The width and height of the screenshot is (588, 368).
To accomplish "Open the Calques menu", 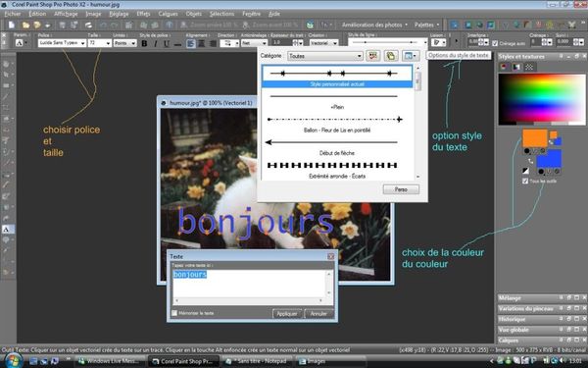I will pos(168,14).
